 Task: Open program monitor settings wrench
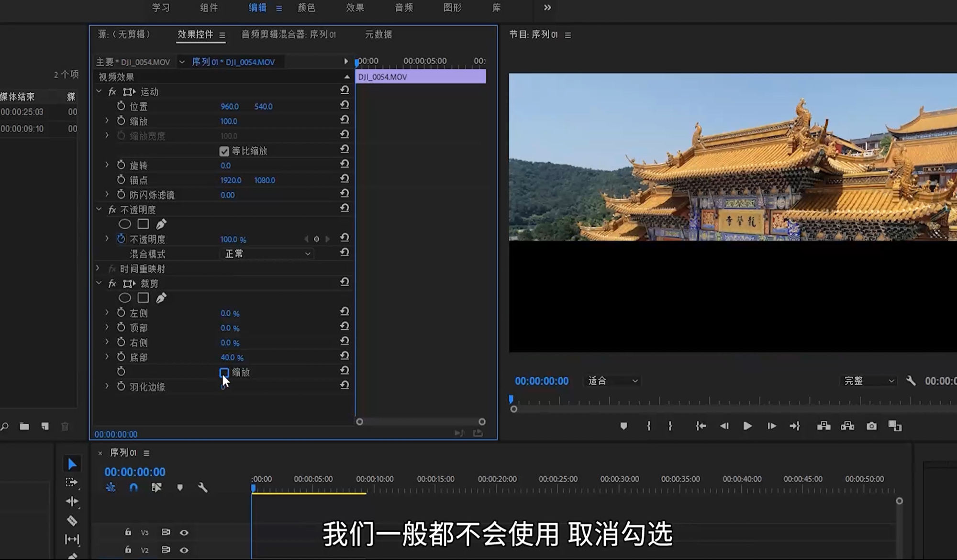911,381
